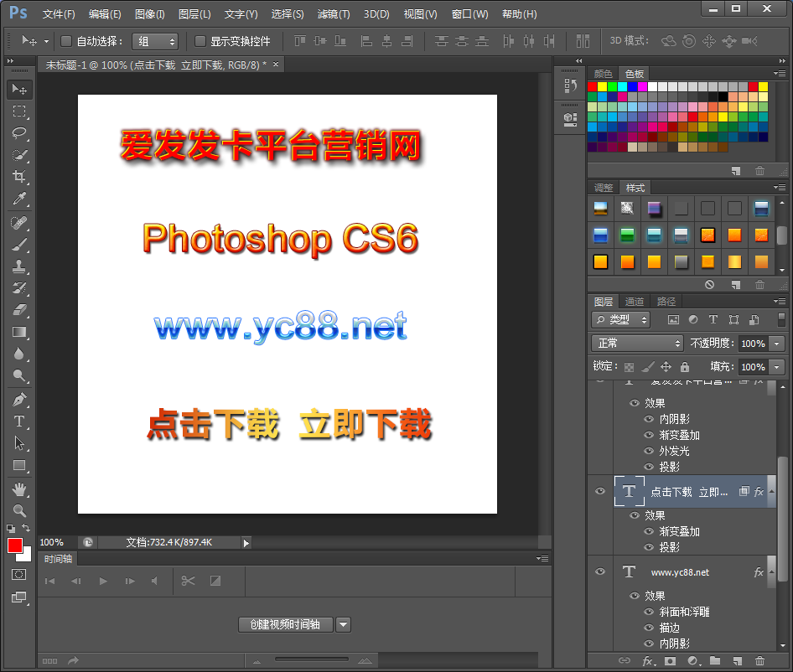Pick the Clone Stamp tool
This screenshot has height=672, width=793.
19,266
